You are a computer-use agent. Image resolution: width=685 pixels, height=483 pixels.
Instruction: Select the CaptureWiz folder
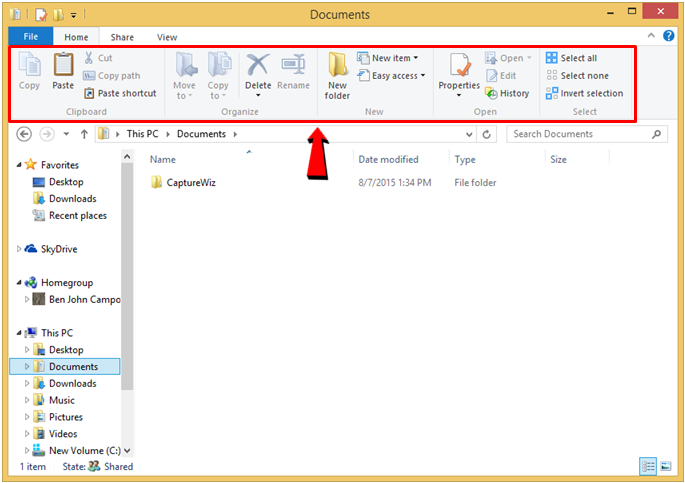point(183,183)
